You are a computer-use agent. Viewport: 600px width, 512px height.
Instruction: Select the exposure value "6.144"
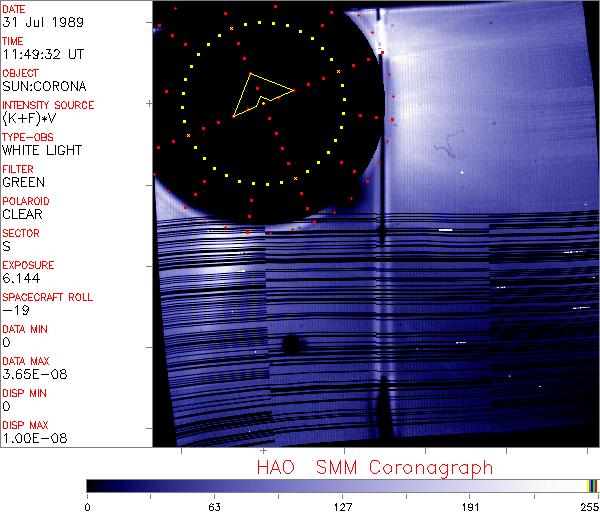click(22, 278)
